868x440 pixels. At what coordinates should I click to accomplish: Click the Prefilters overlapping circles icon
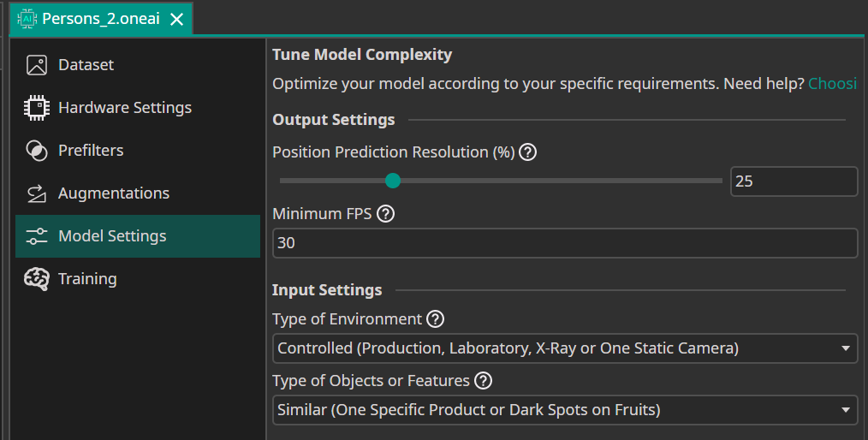click(36, 151)
